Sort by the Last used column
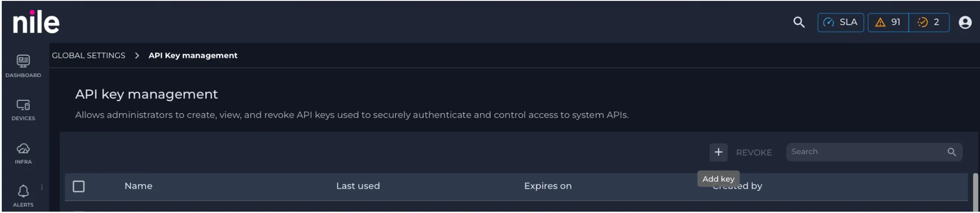980x213 pixels. (x=358, y=186)
